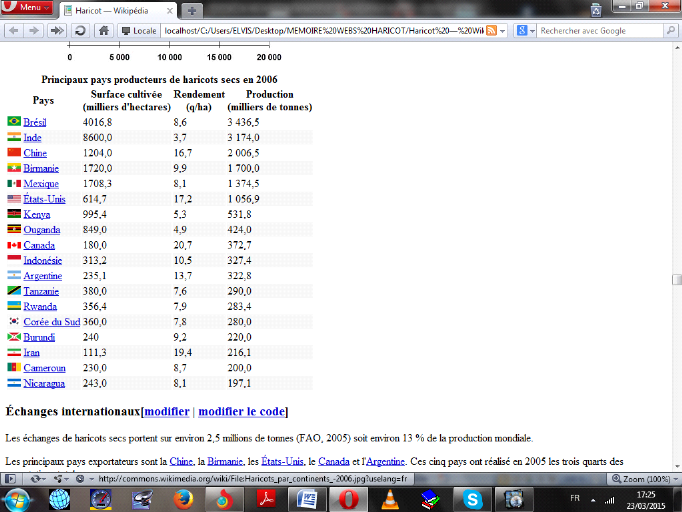Click the address bar URL field
The width and height of the screenshot is (682, 512).
click(323, 31)
